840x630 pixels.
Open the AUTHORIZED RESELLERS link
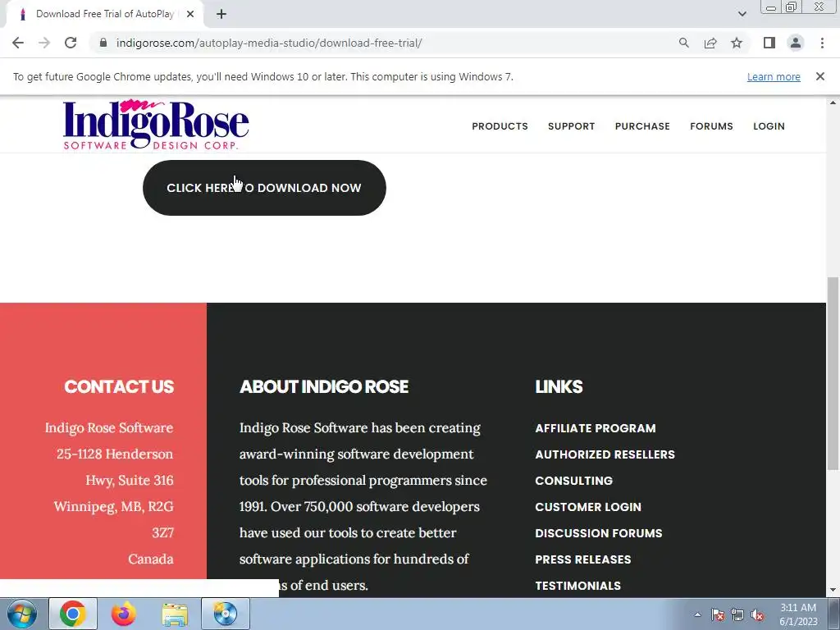(605, 454)
